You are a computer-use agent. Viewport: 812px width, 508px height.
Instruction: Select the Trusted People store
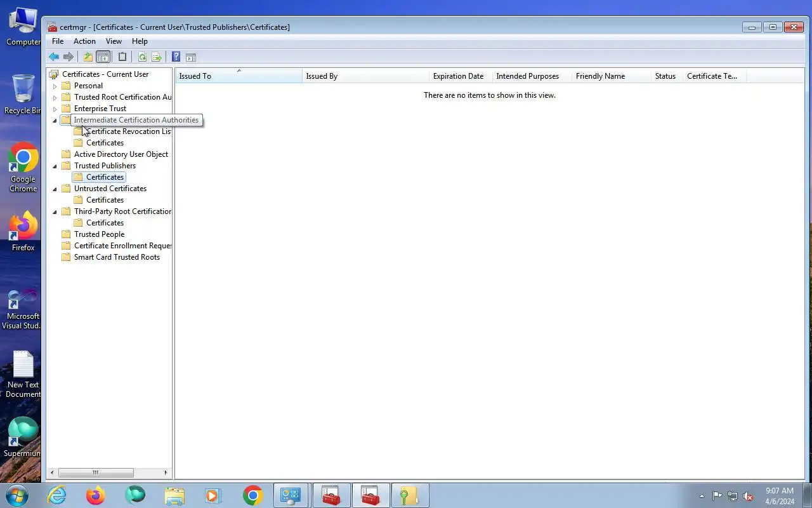tap(99, 234)
